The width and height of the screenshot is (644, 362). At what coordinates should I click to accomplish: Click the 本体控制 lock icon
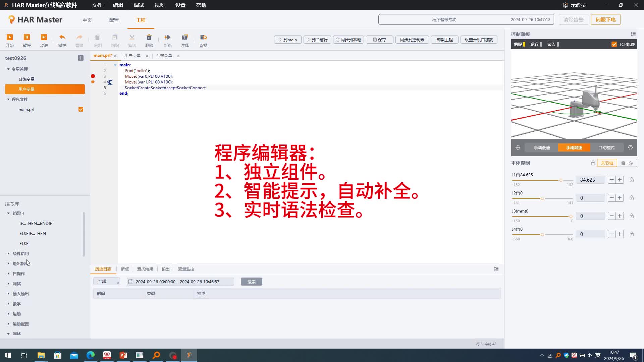point(593,163)
